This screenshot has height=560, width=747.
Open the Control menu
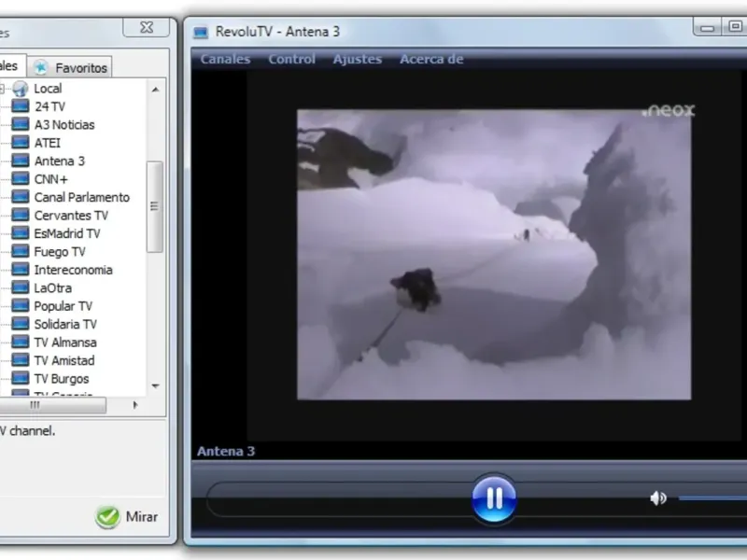pyautogui.click(x=291, y=59)
